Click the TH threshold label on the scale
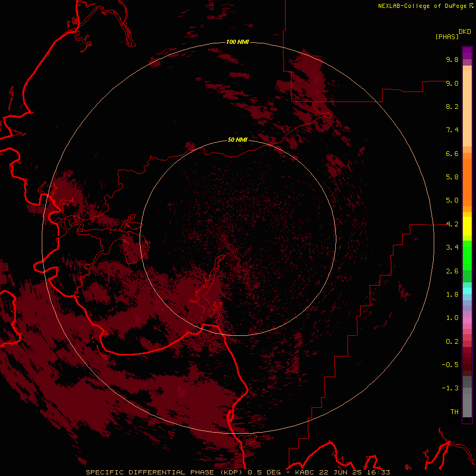476x476 pixels. pos(454,412)
